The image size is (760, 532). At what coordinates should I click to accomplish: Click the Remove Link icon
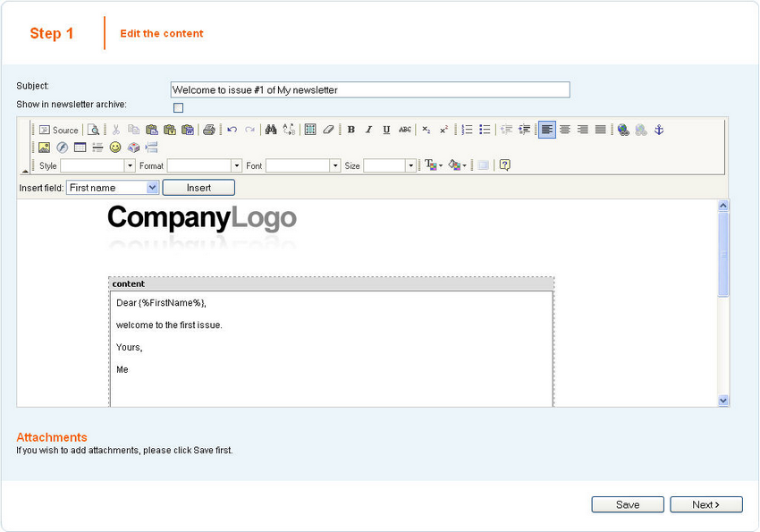coord(641,130)
